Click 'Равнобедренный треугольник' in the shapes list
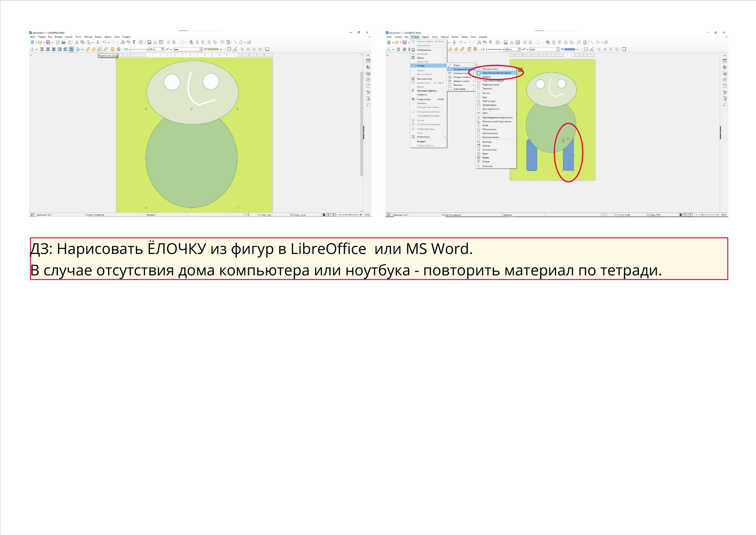756x535 pixels. (x=497, y=118)
